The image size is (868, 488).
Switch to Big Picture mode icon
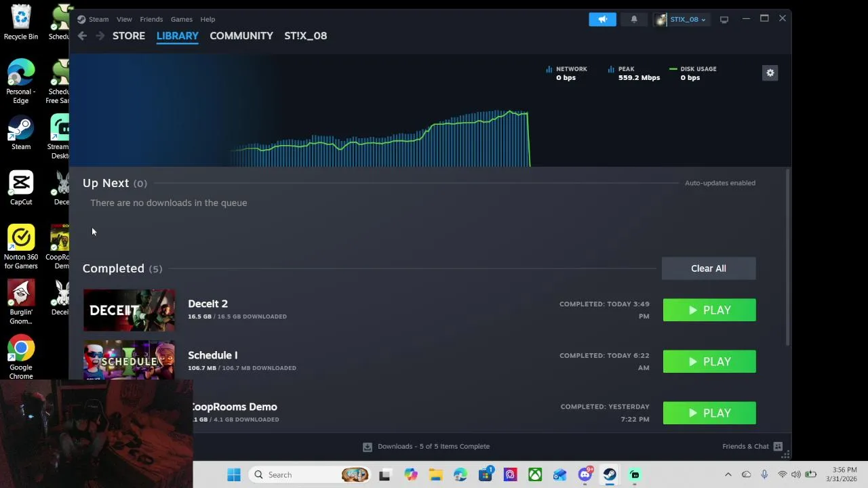(724, 19)
